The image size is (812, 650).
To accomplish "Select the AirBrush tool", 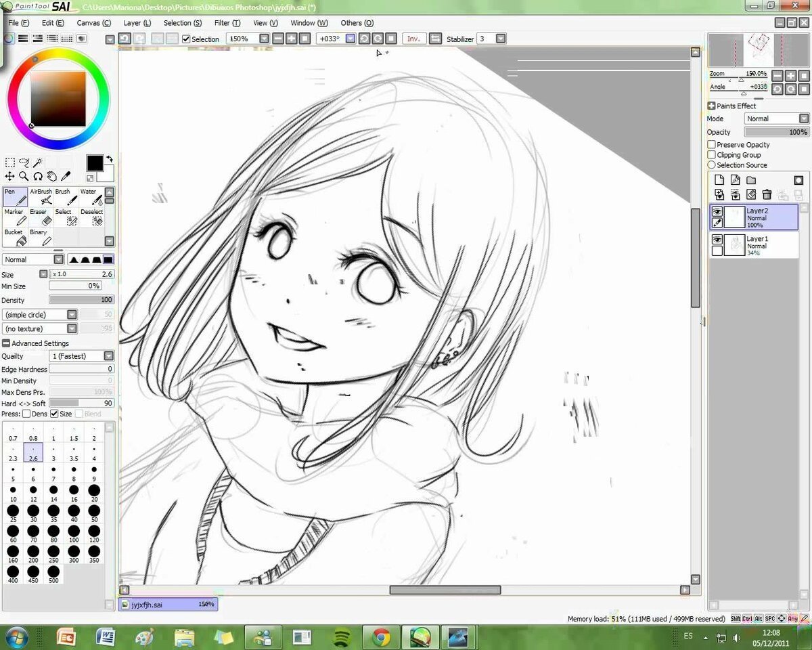I will [41, 197].
